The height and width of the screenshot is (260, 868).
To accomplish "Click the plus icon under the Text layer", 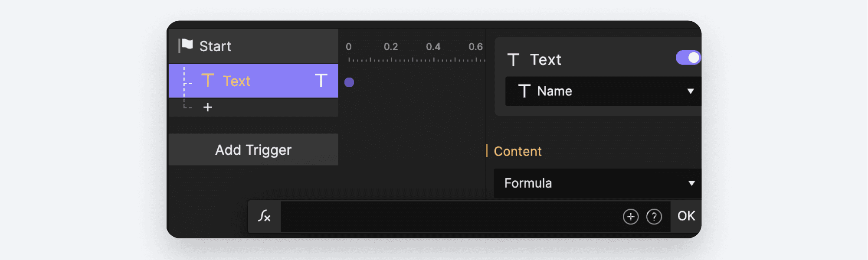I will [x=208, y=107].
